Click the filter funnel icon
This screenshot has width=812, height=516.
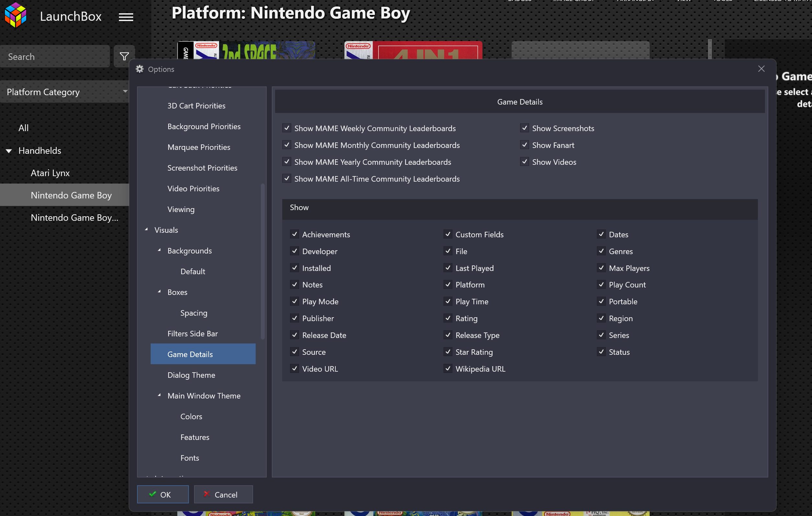tap(124, 56)
